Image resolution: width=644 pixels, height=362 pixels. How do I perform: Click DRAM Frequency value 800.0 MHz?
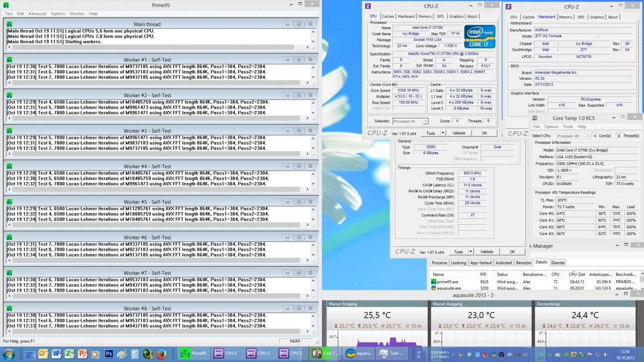(x=472, y=173)
